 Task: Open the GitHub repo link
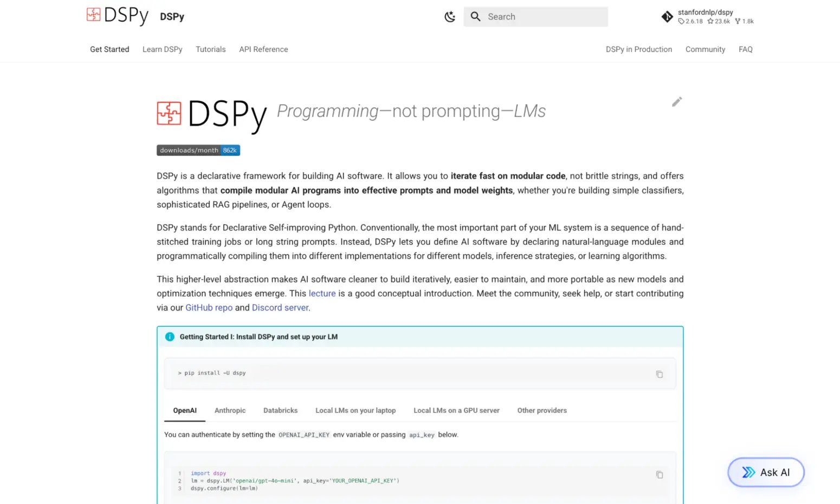point(209,307)
